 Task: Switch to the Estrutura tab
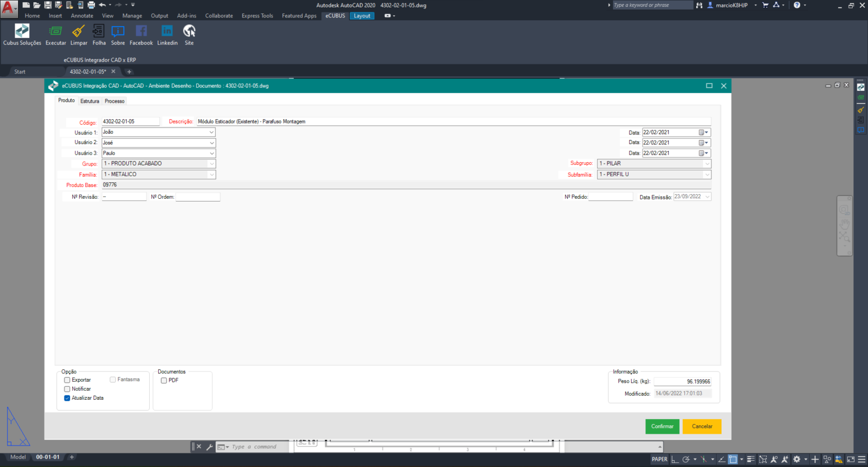point(90,101)
